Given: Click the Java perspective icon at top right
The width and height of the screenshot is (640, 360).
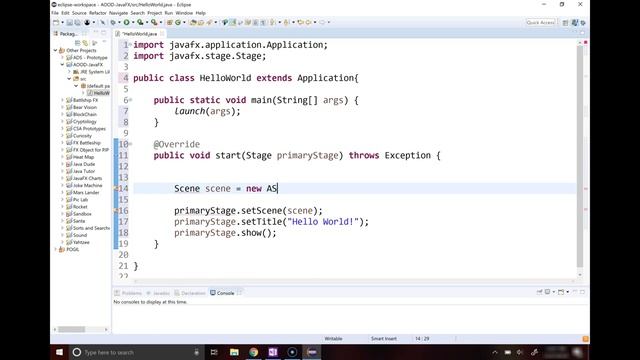Looking at the screenshot, I should 575,23.
